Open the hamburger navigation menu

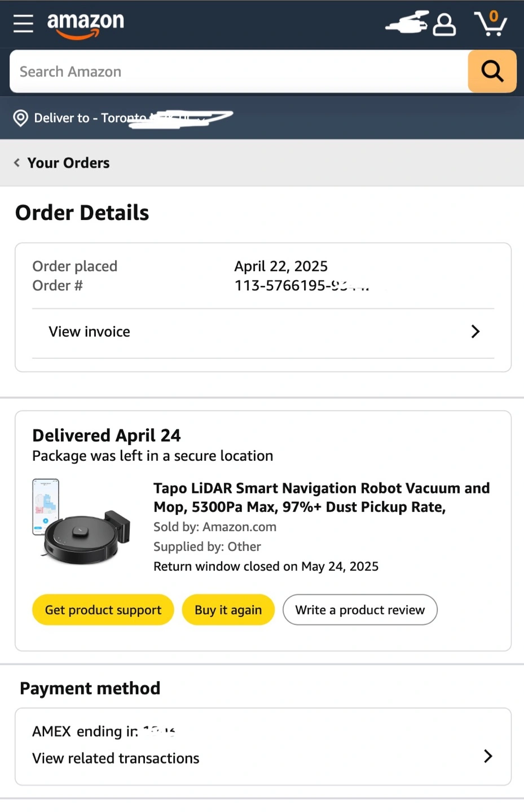tap(23, 24)
